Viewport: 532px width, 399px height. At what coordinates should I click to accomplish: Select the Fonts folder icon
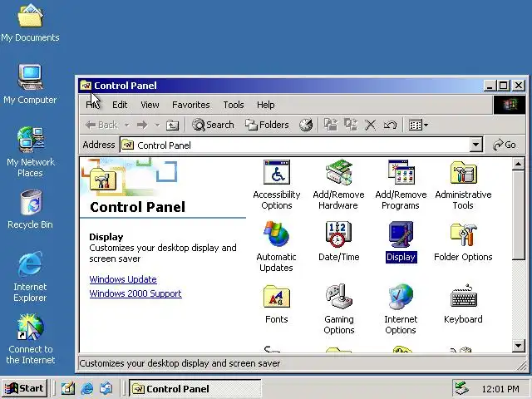click(x=277, y=304)
